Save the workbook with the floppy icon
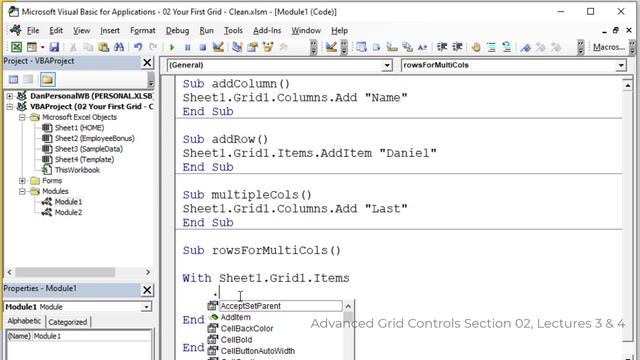 pos(54,47)
